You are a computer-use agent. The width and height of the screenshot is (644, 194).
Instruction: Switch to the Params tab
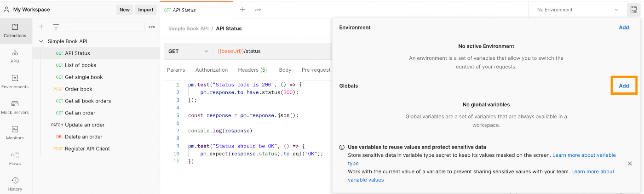coord(176,70)
